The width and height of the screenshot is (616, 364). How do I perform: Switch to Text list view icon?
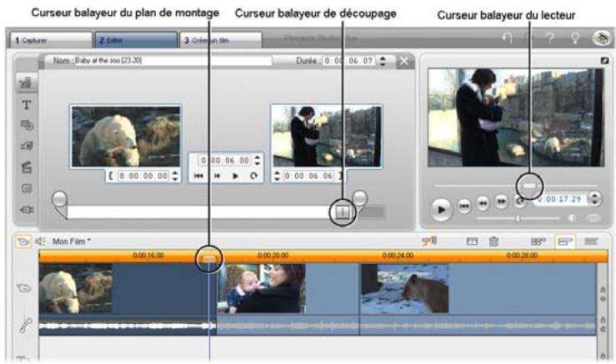pyautogui.click(x=591, y=242)
